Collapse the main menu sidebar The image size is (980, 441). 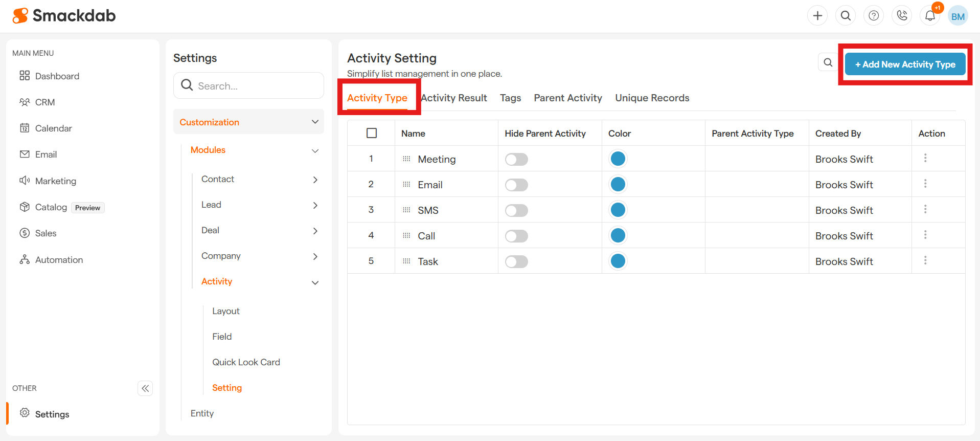click(145, 388)
